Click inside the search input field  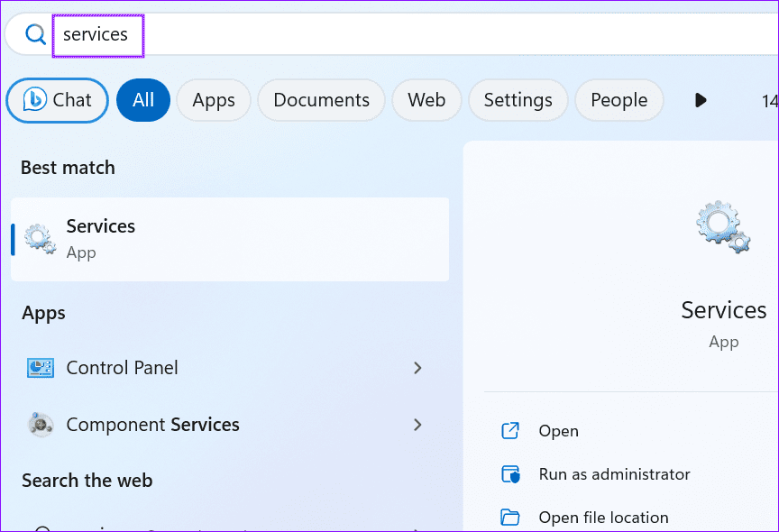[97, 34]
